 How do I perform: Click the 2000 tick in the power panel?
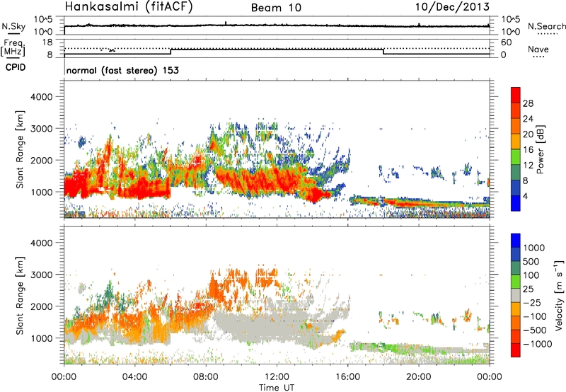pos(41,160)
